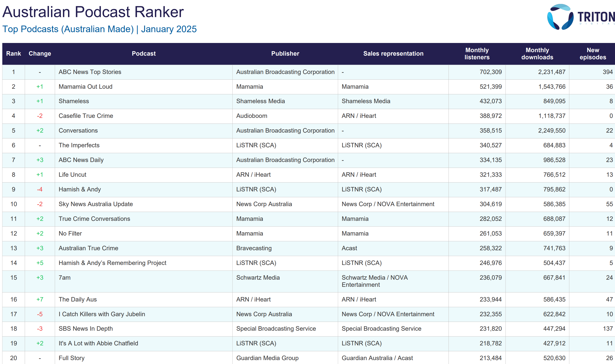This screenshot has width=615, height=364.
Task: Click the Rank column header
Action: point(14,54)
